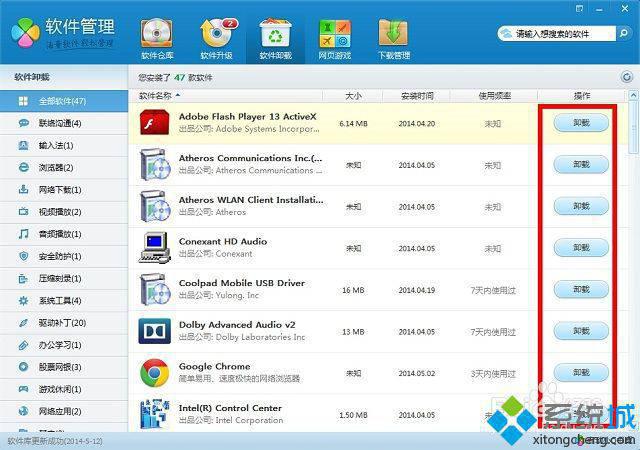The image size is (640, 450).
Task: Click 卸载 button for Google Chrome
Action: tap(581, 373)
